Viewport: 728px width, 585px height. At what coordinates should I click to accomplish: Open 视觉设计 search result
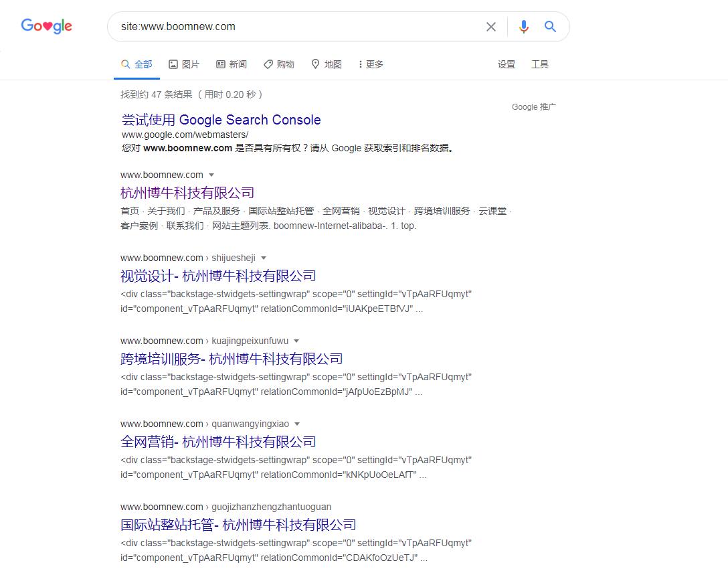coord(218,276)
